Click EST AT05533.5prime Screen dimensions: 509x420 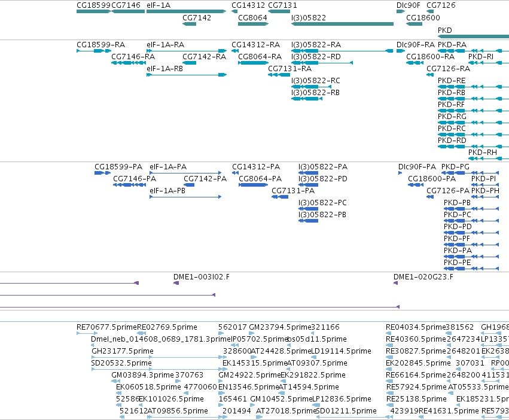[478, 387]
